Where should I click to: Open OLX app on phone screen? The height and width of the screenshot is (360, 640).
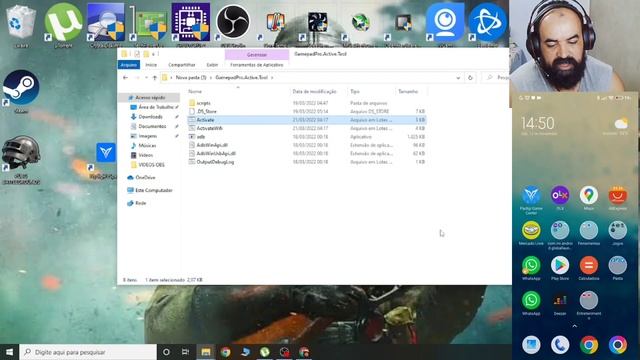[x=560, y=198]
